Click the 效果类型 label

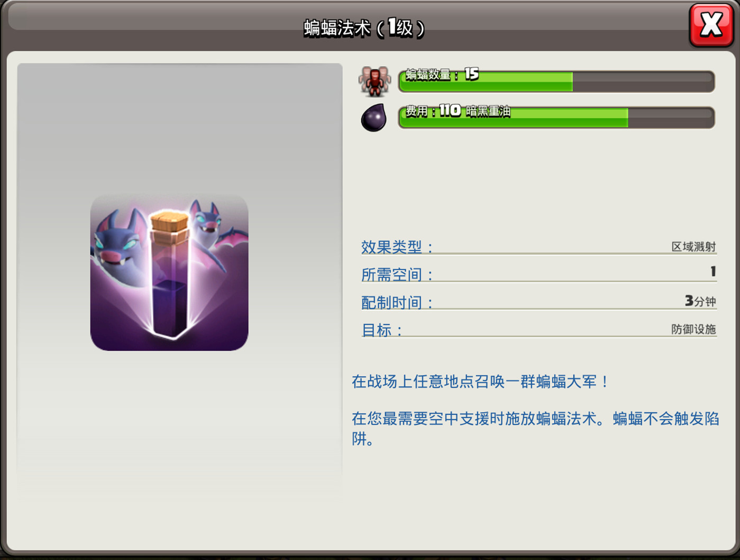[x=397, y=246]
